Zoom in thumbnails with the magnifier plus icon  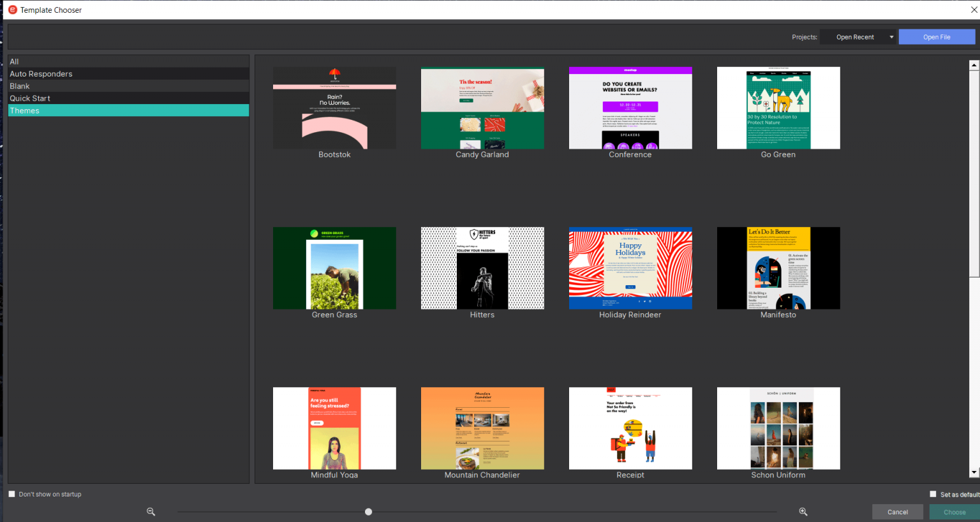803,511
